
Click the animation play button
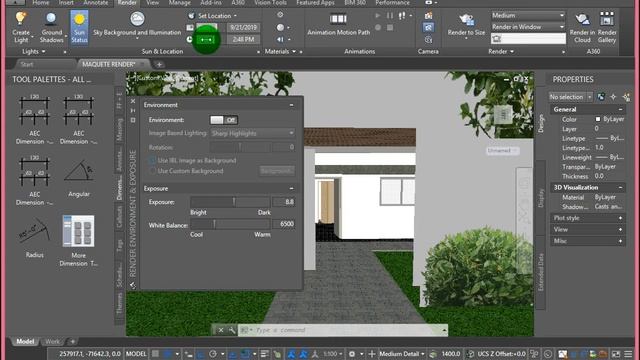[x=378, y=16]
